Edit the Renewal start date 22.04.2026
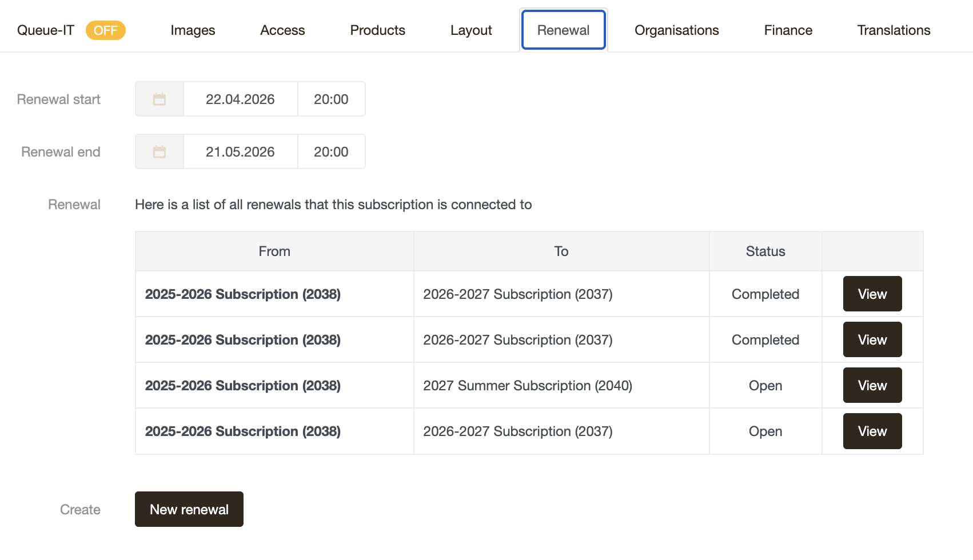This screenshot has width=973, height=560. point(241,99)
